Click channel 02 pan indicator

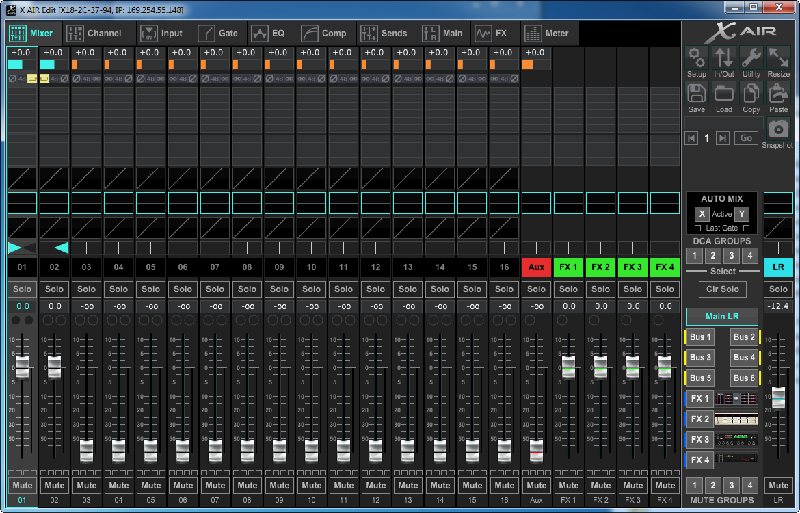coord(54,248)
